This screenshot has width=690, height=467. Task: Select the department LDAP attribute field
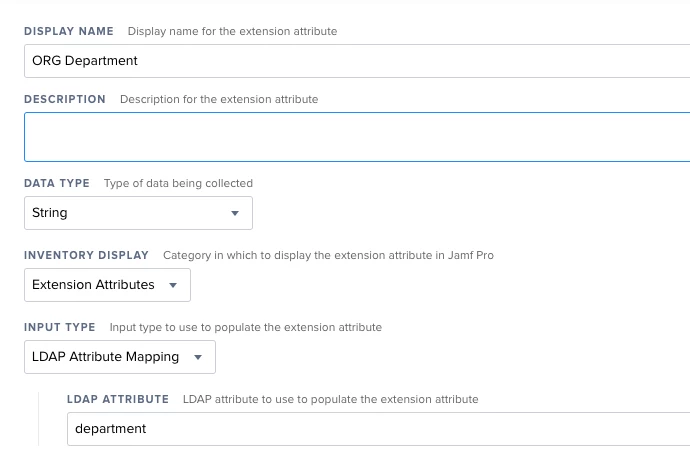tap(378, 429)
